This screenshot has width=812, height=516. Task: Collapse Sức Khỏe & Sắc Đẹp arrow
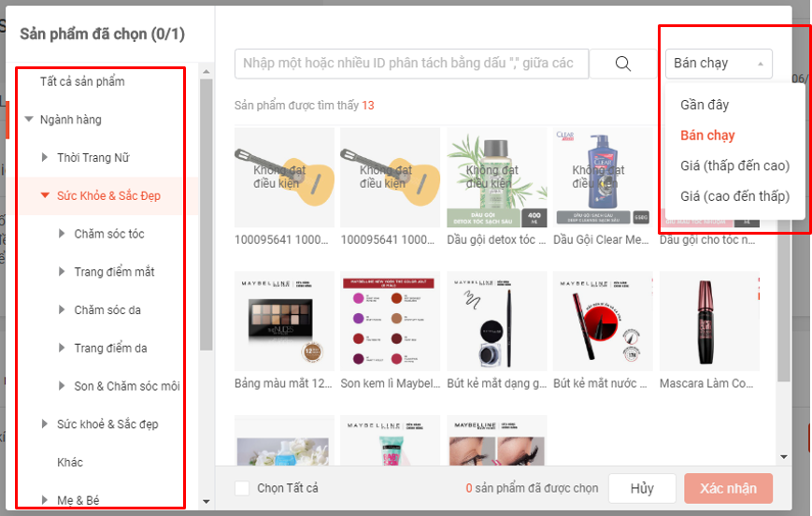click(x=45, y=195)
